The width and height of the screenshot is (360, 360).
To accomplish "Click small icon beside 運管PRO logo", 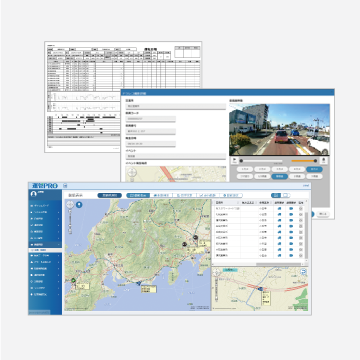I will click(x=65, y=186).
